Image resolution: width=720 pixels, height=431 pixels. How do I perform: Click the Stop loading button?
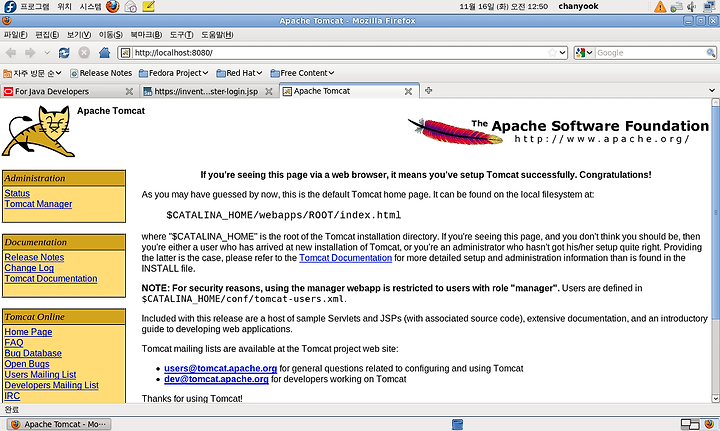click(x=84, y=53)
